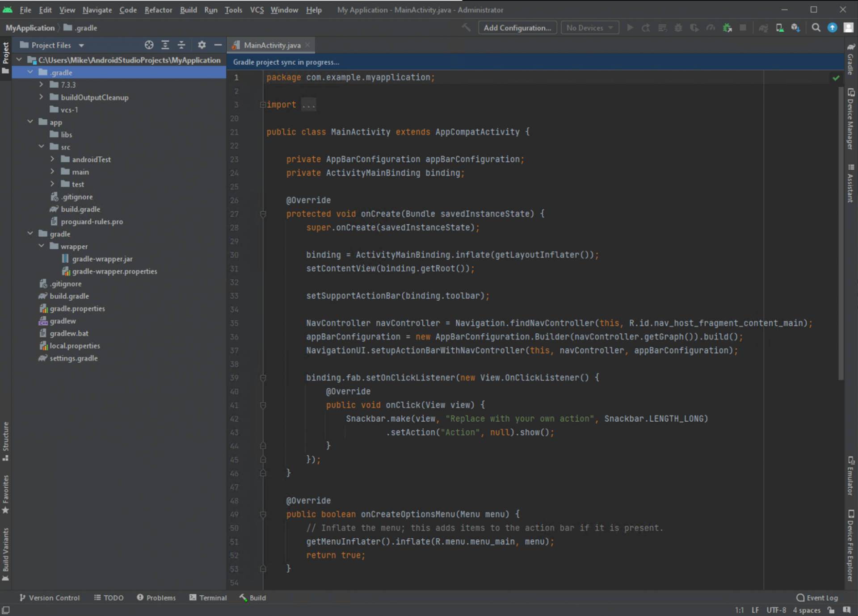
Task: Open the Refactor menu
Action: tap(158, 10)
